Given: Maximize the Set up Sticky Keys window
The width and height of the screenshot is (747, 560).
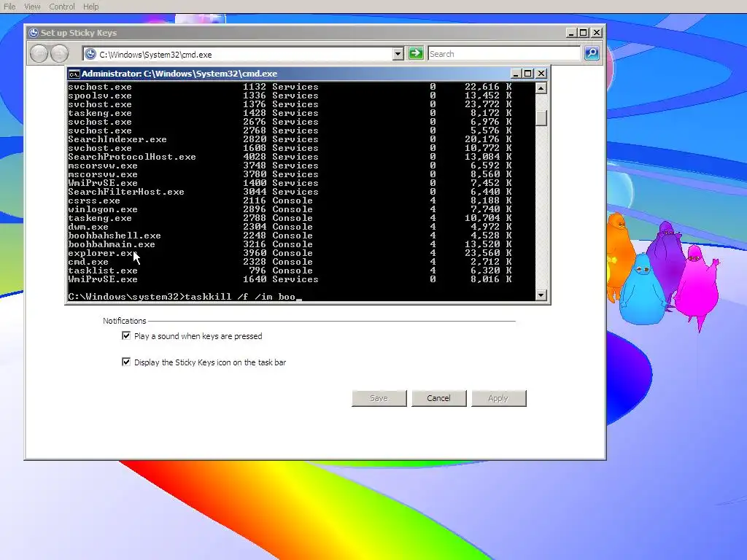Looking at the screenshot, I should (x=584, y=33).
